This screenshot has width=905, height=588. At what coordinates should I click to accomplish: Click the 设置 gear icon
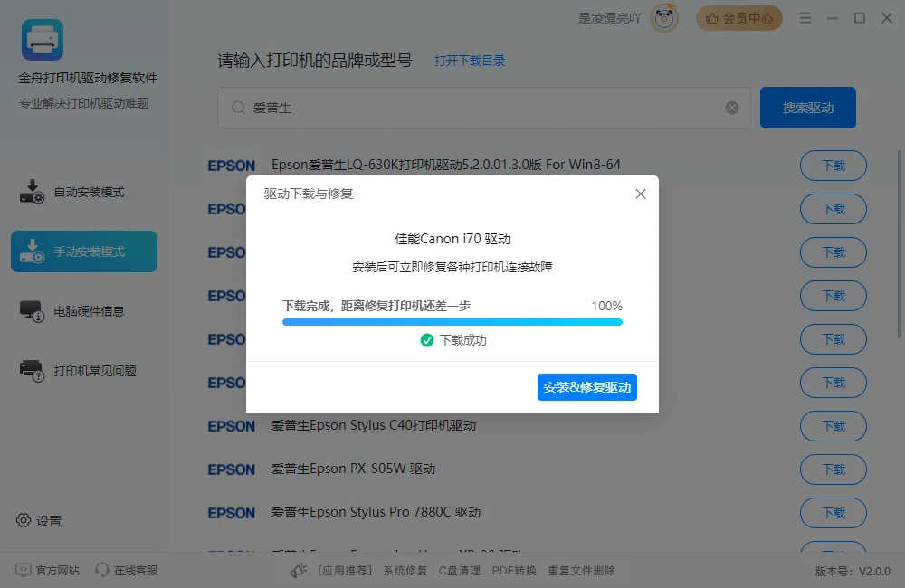pyautogui.click(x=24, y=520)
